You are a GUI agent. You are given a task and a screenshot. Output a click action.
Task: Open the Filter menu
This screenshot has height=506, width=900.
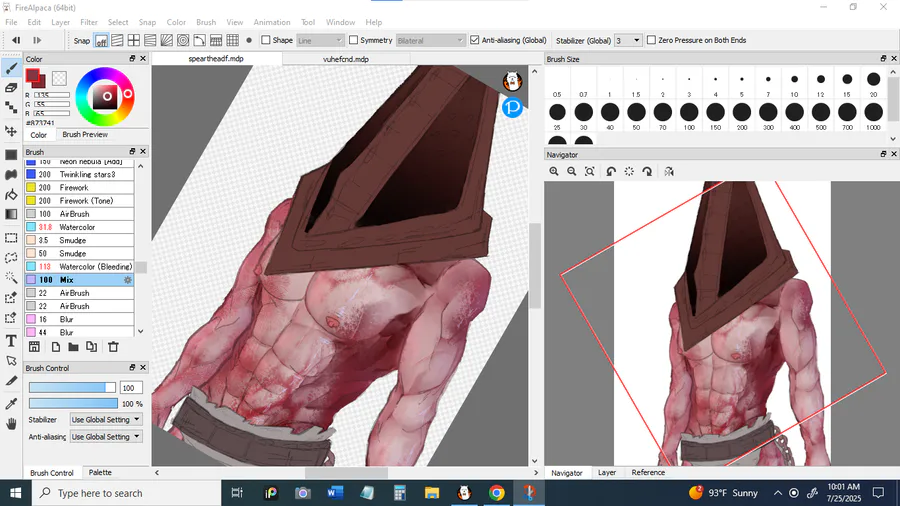pyautogui.click(x=88, y=22)
